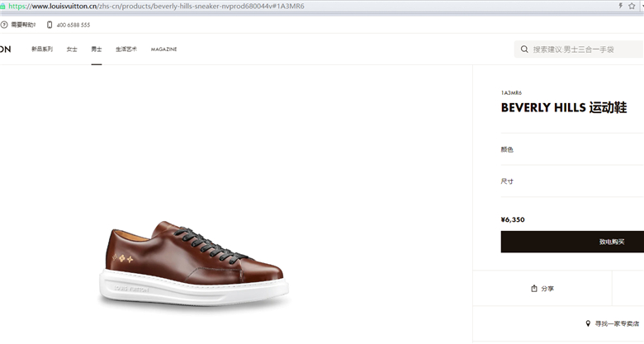
Task: Select the 男士 menu item
Action: point(97,49)
